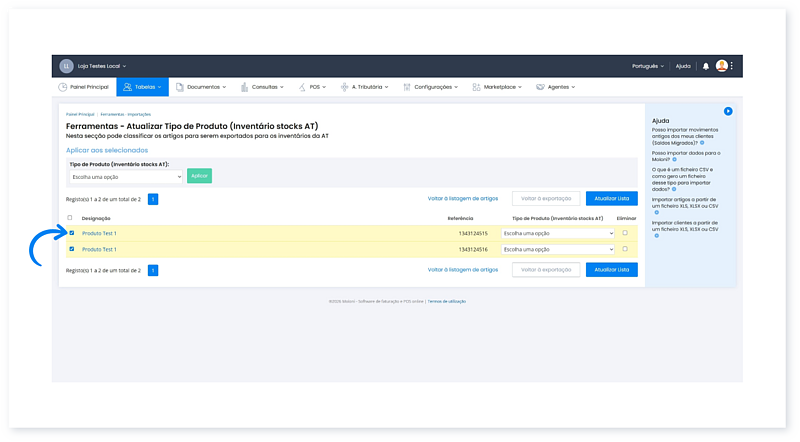Viewport: 800px width, 442px height.
Task: Open the Português language dropdown
Action: click(x=648, y=66)
